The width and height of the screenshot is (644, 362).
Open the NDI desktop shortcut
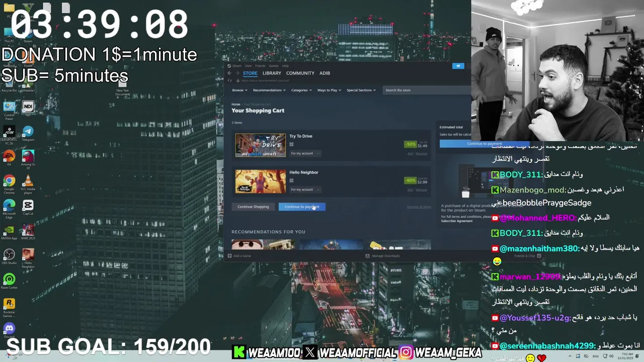coord(28,109)
